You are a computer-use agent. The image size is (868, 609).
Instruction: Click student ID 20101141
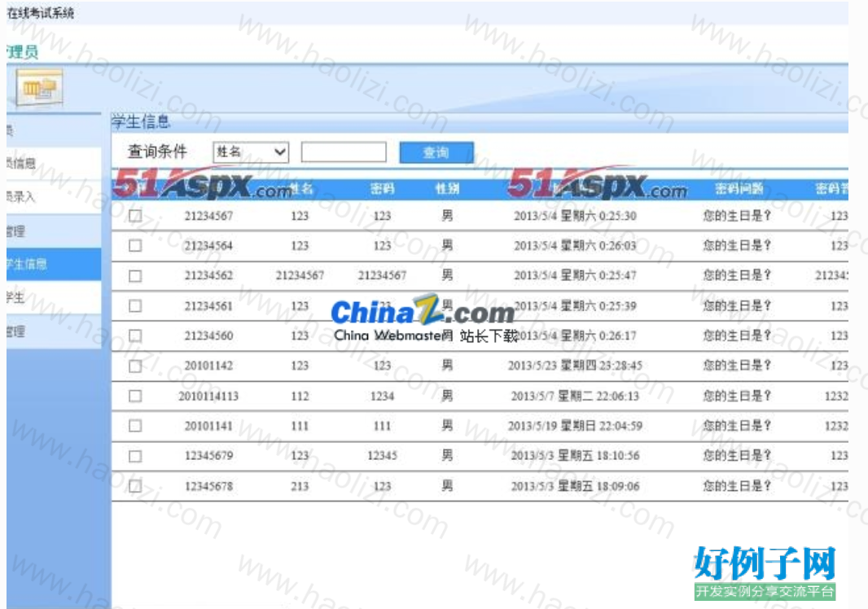[208, 426]
